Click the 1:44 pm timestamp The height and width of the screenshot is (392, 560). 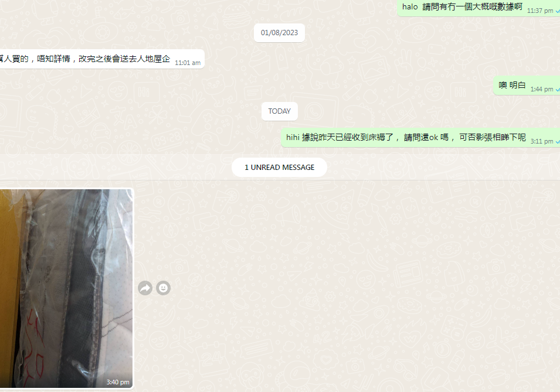pyautogui.click(x=542, y=89)
